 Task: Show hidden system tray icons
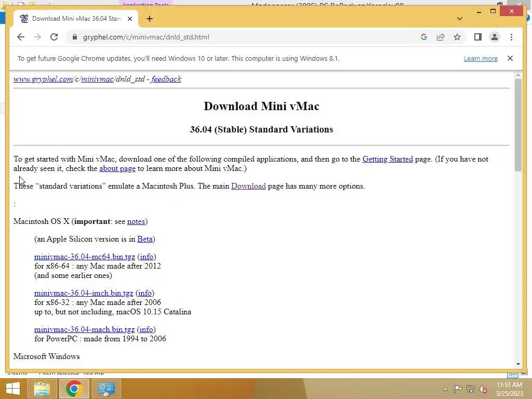coord(445,389)
